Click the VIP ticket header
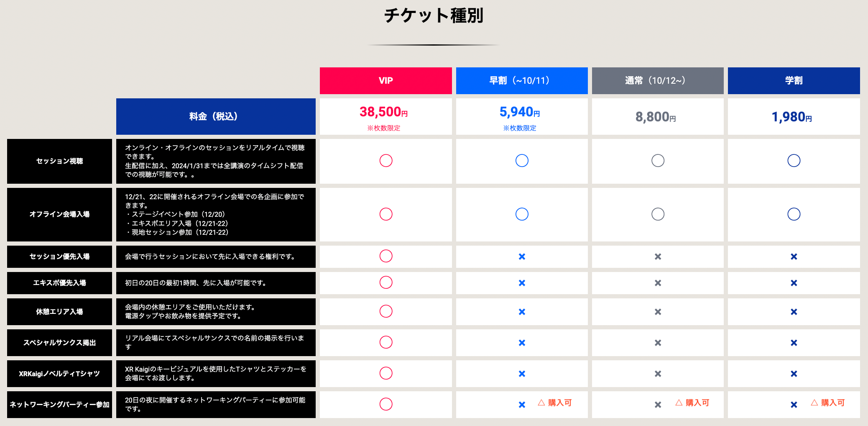 tap(385, 80)
